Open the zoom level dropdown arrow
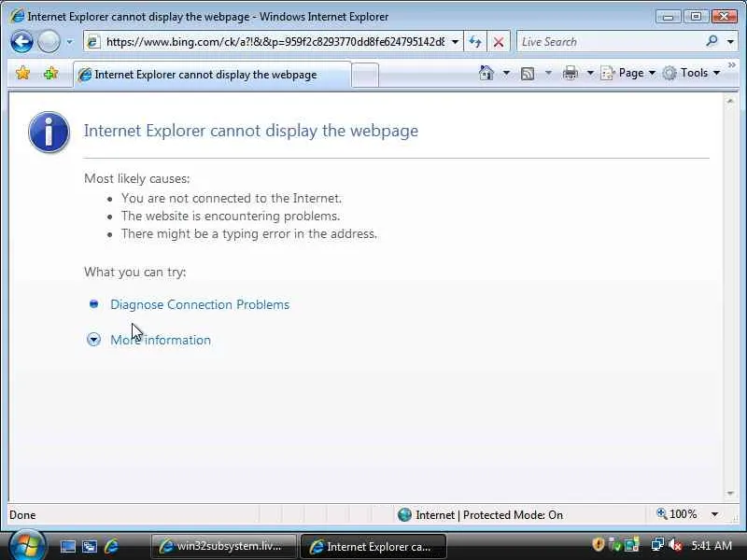The height and width of the screenshot is (560, 747). point(714,514)
